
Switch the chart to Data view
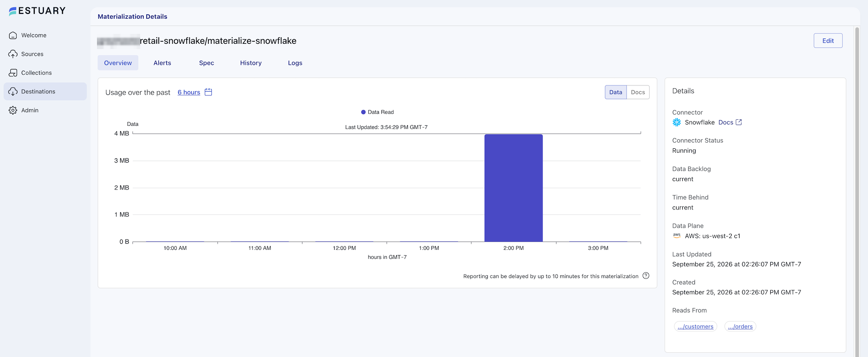tap(616, 92)
